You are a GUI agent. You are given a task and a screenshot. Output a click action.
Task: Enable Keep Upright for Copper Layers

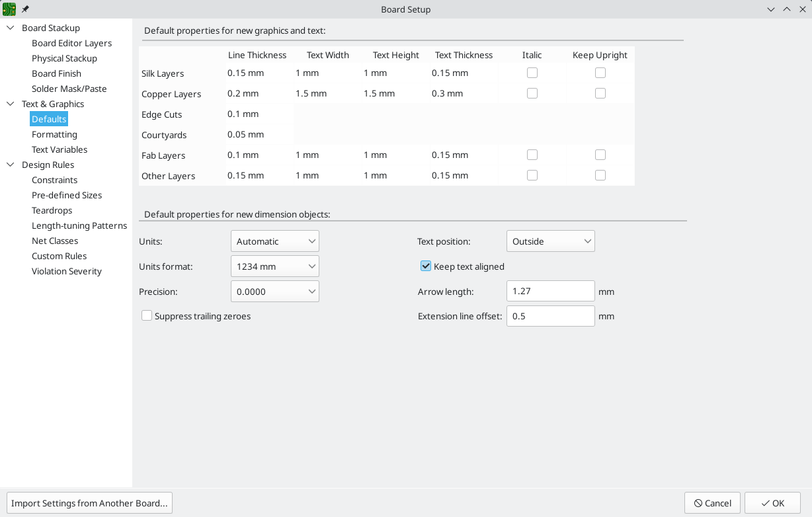600,94
